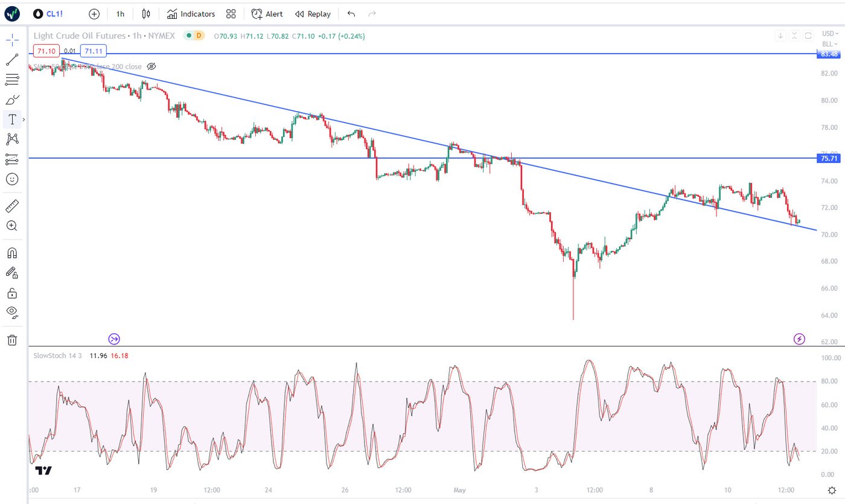Click the Alert button

[267, 14]
